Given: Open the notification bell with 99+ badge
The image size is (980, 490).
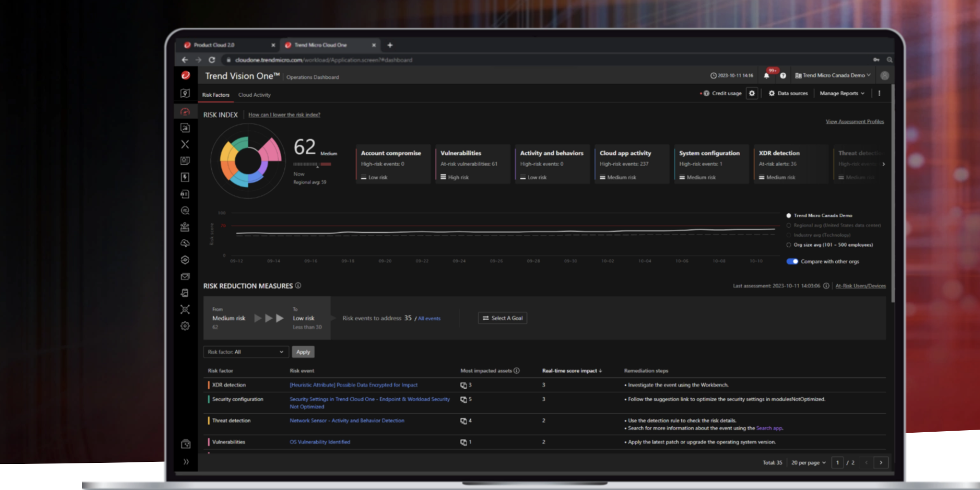Looking at the screenshot, I should [x=767, y=75].
